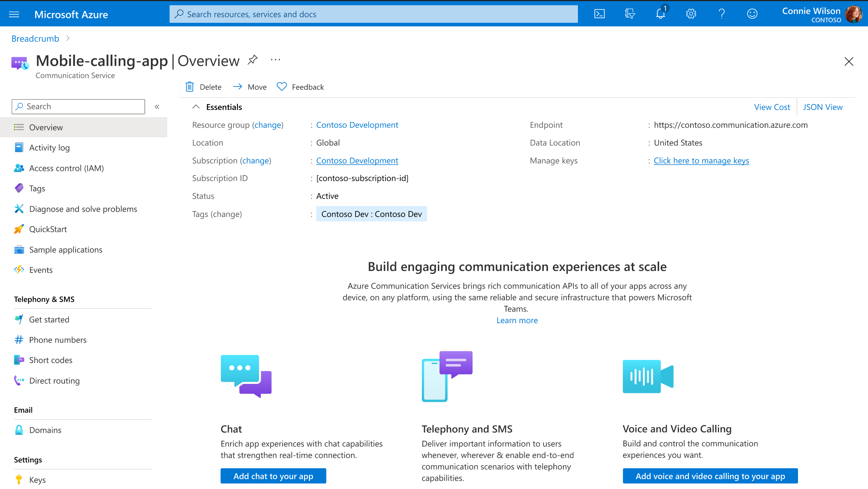Click Add chat to your app
The width and height of the screenshot is (868, 489).
(273, 476)
